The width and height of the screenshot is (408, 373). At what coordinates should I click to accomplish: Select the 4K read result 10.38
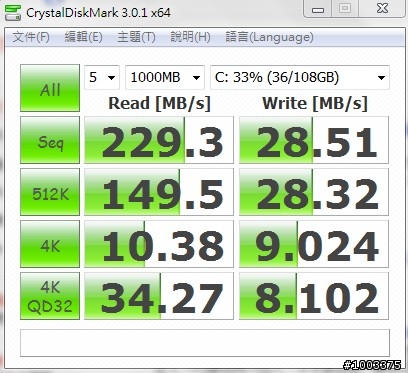(159, 244)
